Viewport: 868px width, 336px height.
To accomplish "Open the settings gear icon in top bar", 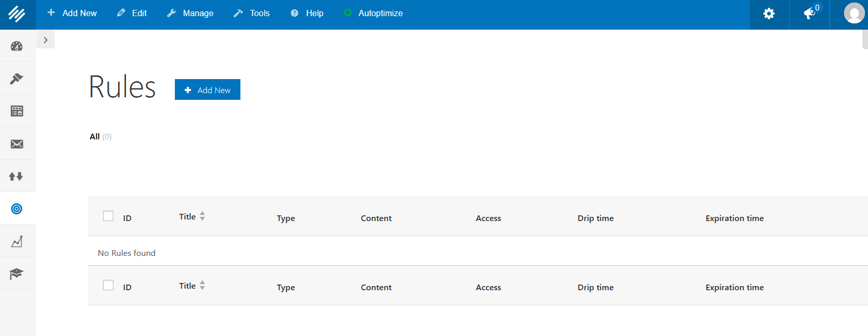I will (769, 14).
